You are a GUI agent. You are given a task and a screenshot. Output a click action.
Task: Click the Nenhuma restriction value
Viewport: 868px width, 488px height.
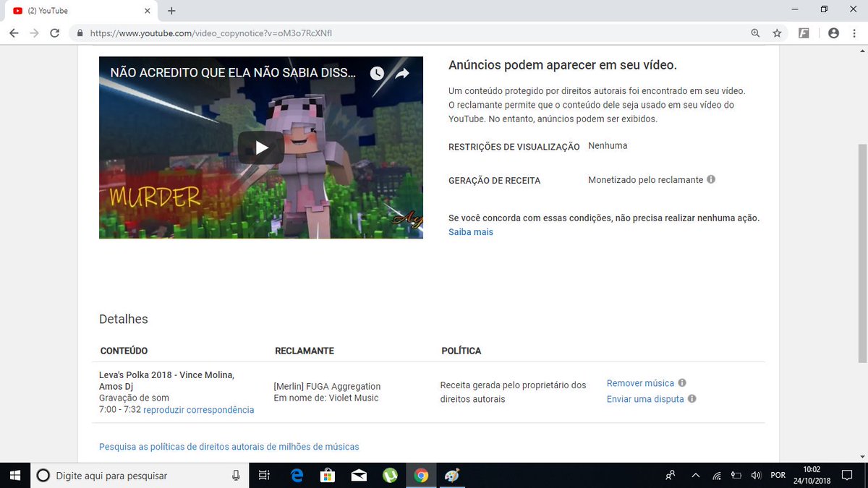tap(608, 145)
